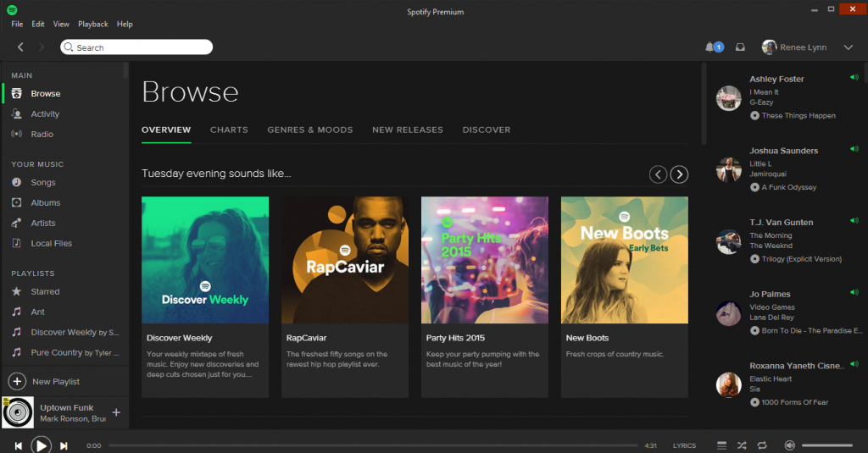868x453 pixels.
Task: Switch to the Charts tab
Action: coord(229,130)
